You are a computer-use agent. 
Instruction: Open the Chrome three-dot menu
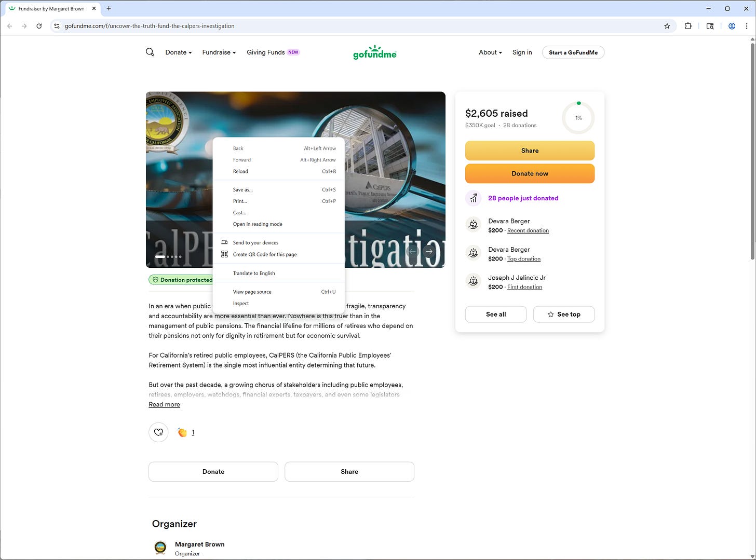coord(747,26)
